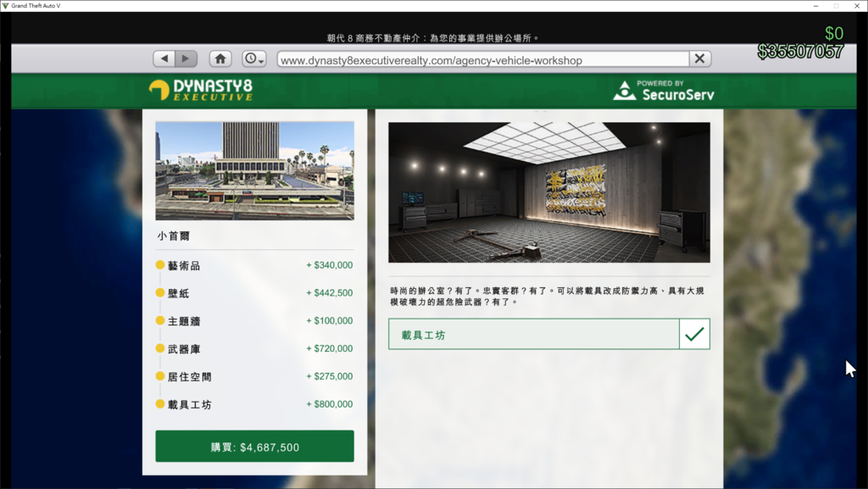
Task: Open the browser home page icon
Action: tap(220, 58)
